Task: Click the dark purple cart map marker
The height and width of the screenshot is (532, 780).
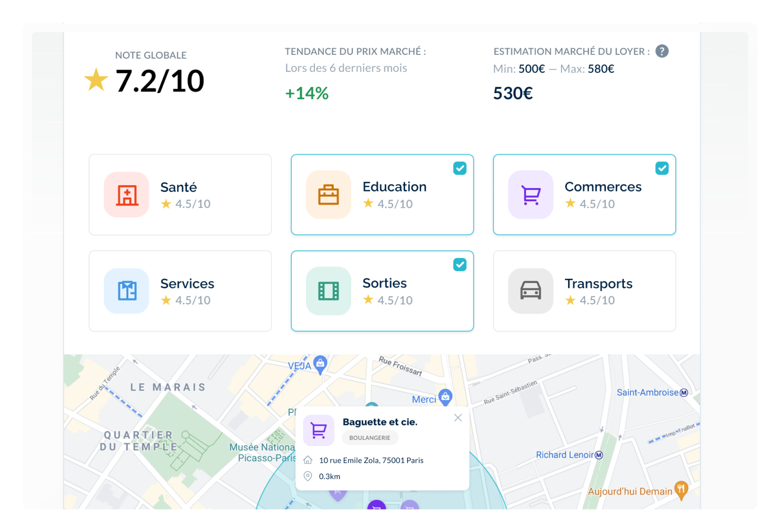Action: (376, 505)
